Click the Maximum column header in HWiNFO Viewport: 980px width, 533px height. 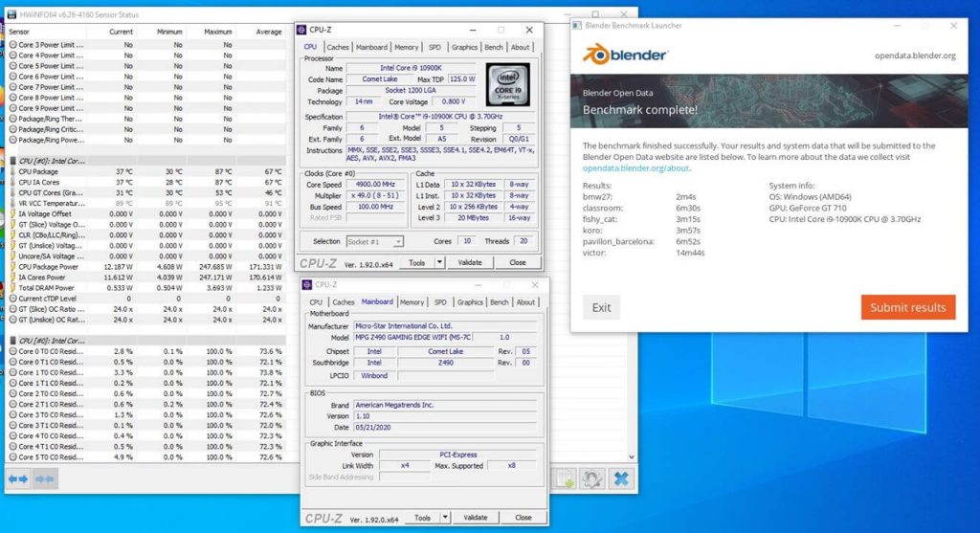click(218, 32)
